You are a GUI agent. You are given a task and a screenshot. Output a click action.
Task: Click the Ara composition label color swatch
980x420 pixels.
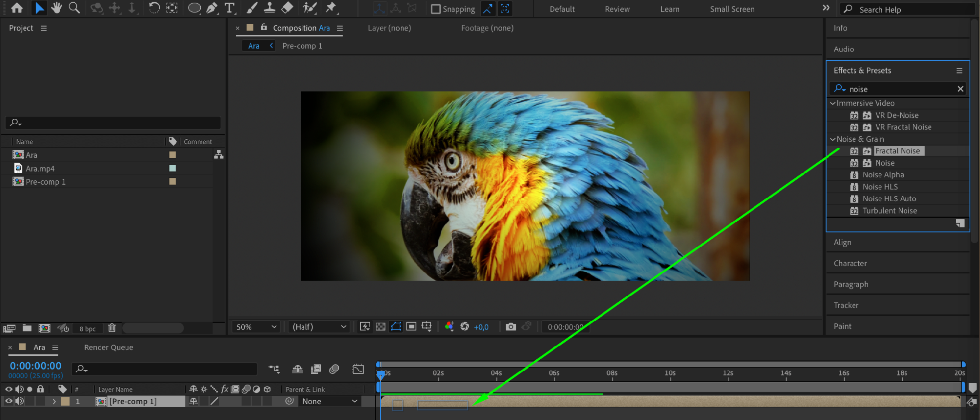tap(172, 155)
